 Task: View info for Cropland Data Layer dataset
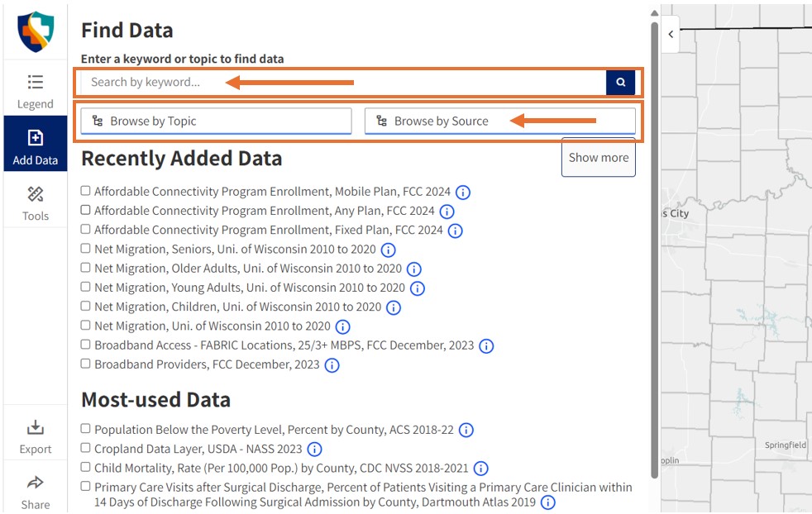314,450
